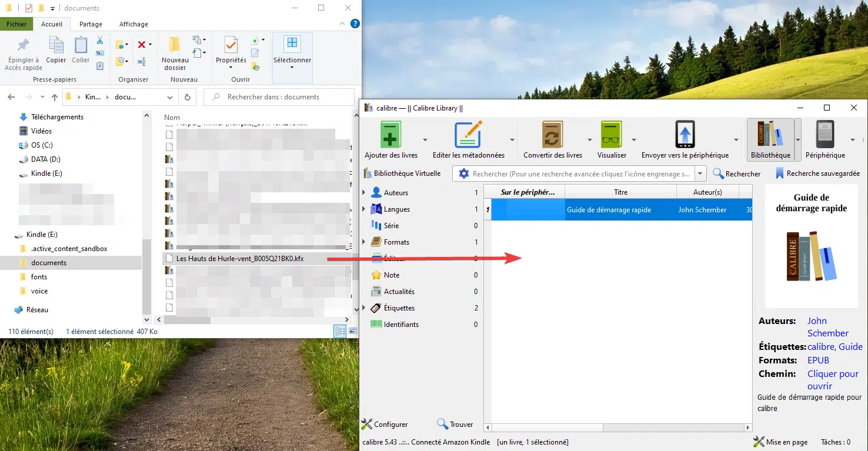Viewport: 868px width, 451px height.
Task: Click the Tâches : 0 jobs indicator
Action: (836, 442)
